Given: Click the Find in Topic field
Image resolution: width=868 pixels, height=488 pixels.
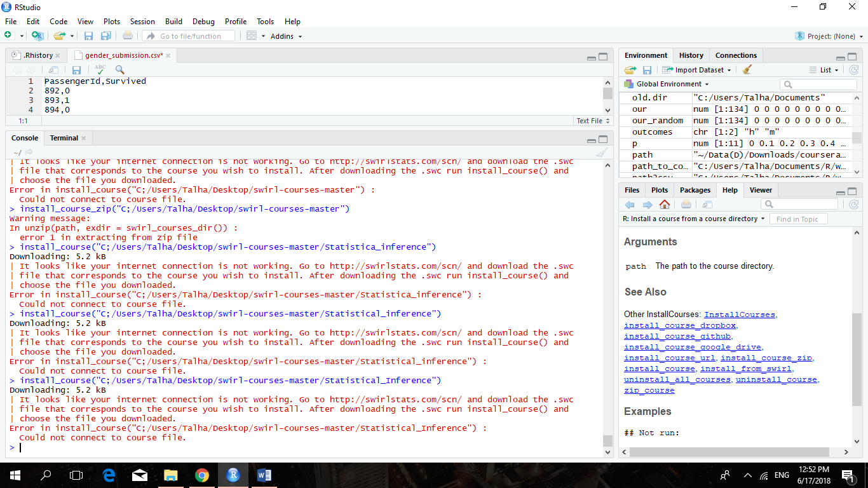Looking at the screenshot, I should click(x=798, y=219).
